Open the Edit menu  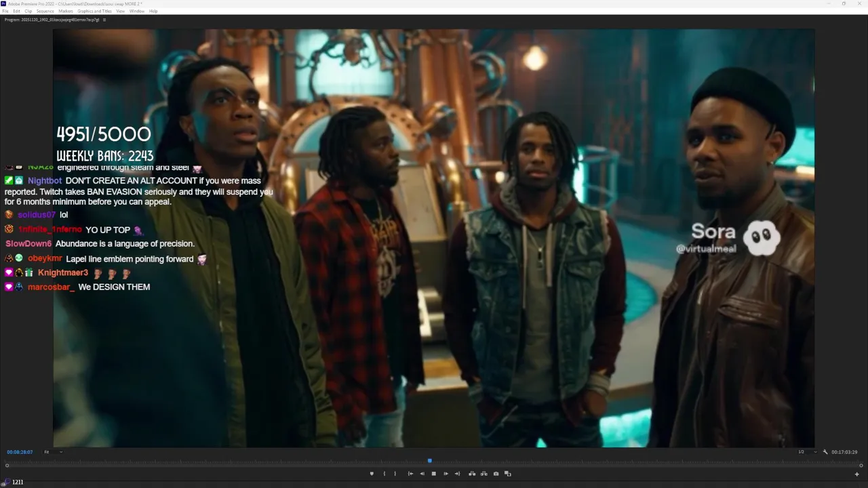pyautogui.click(x=16, y=11)
